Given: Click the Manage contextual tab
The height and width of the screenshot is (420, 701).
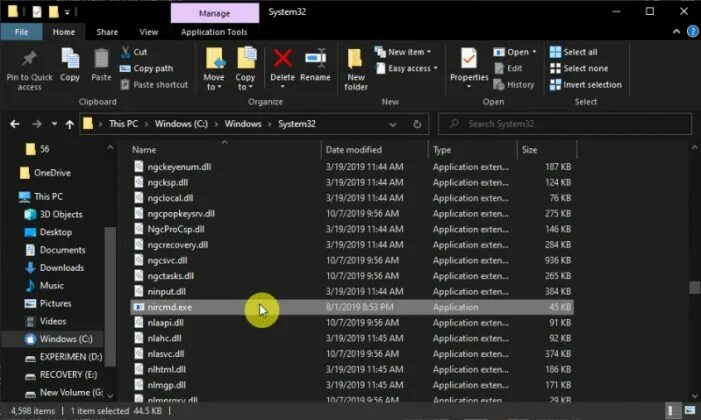Looking at the screenshot, I should 215,13.
